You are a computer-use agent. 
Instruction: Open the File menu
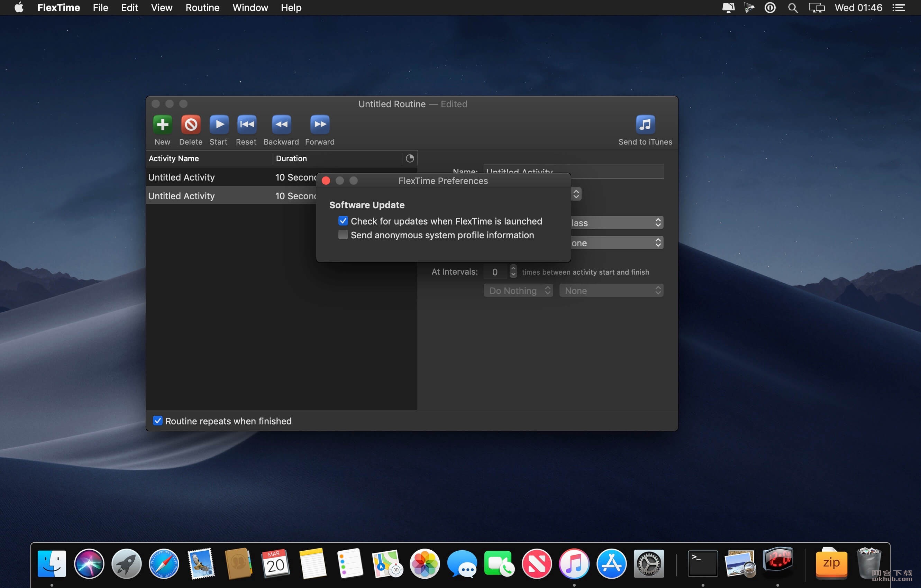(100, 8)
